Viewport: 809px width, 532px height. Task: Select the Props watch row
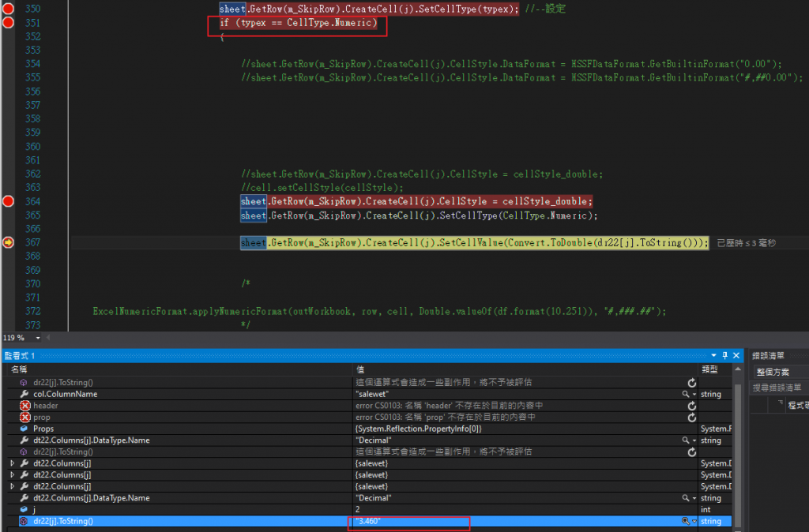coord(367,429)
